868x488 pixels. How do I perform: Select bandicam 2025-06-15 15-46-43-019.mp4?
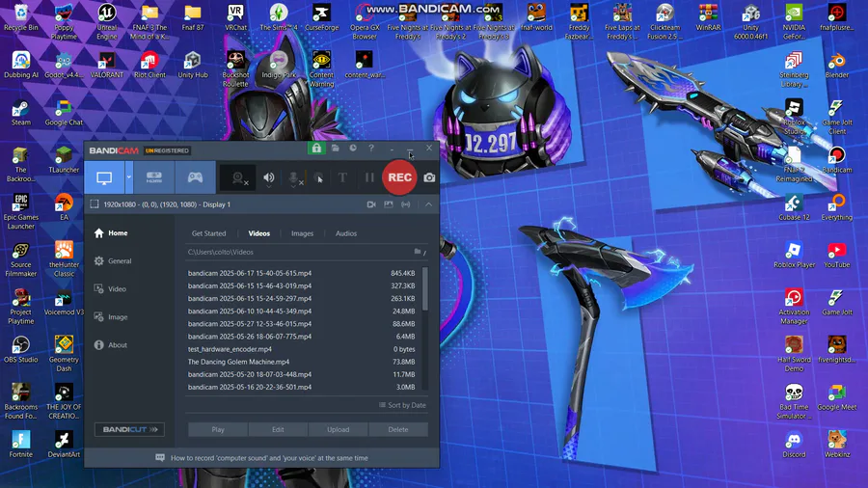pos(301,285)
